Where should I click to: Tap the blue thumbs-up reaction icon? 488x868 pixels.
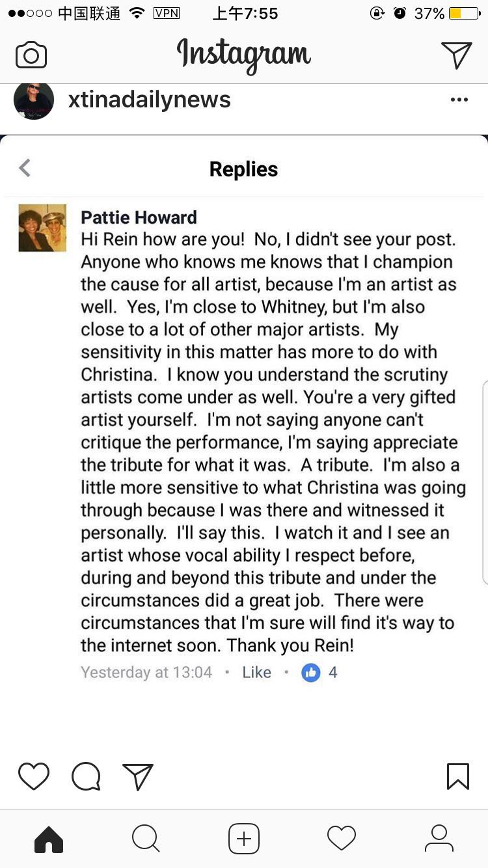coord(311,672)
